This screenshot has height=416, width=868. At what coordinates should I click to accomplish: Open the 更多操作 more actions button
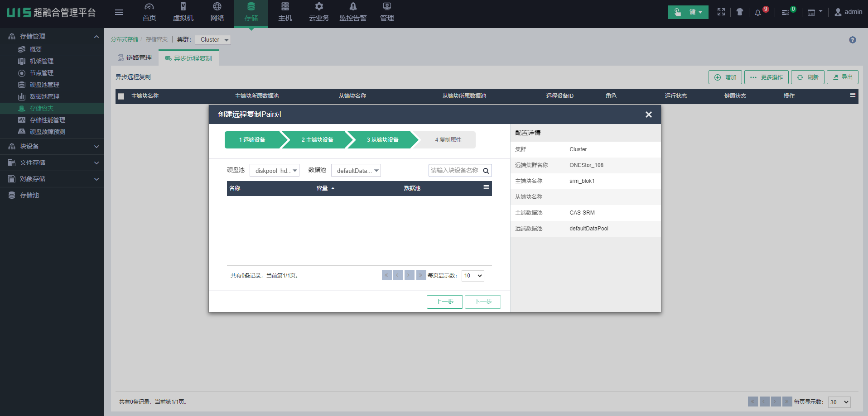coord(767,77)
